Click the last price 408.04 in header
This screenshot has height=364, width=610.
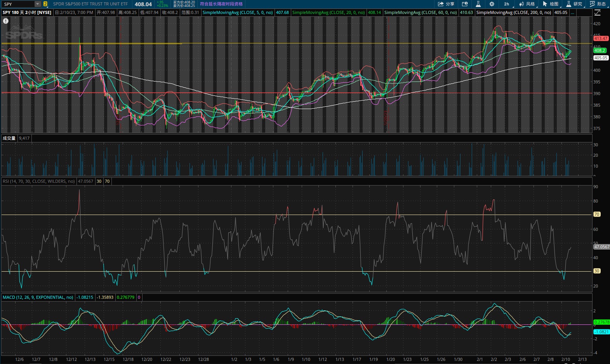(x=143, y=4)
